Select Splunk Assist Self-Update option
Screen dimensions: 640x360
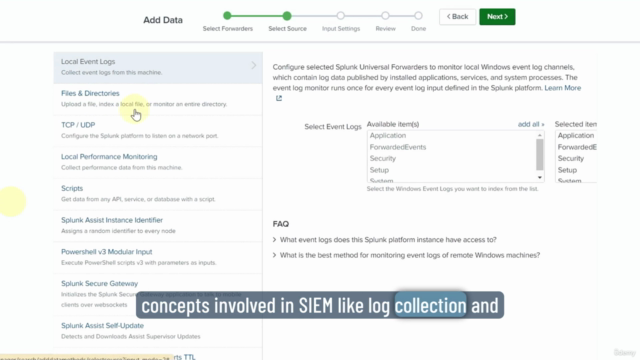(158, 331)
